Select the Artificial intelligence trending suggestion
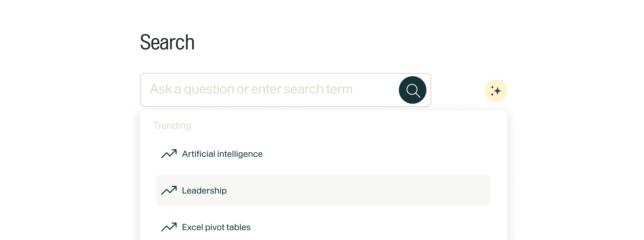The width and height of the screenshot is (644, 240). click(222, 154)
